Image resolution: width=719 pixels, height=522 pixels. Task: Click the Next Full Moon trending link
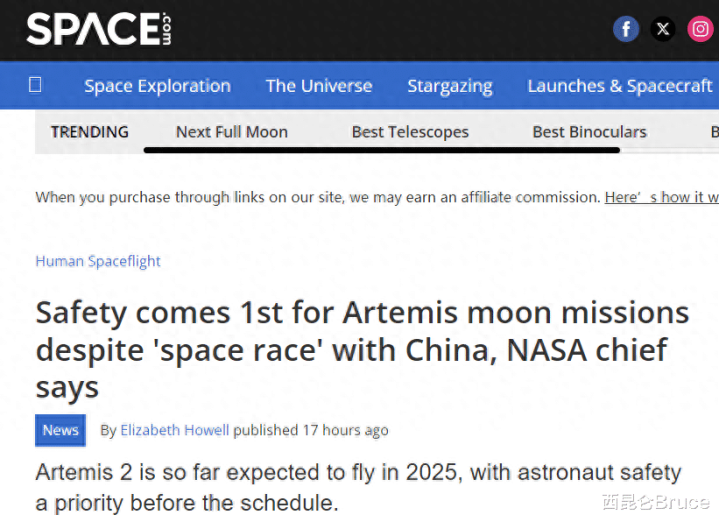click(231, 132)
